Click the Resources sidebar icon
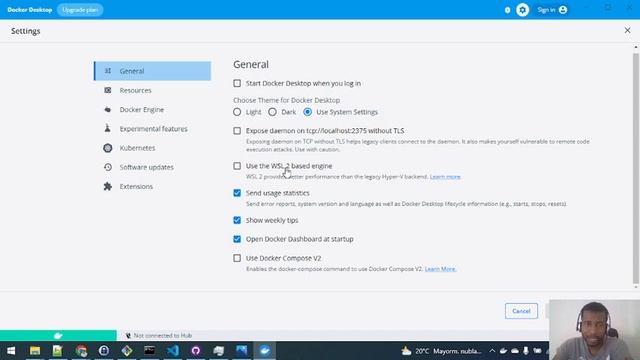This screenshot has height=360, width=640. click(108, 90)
